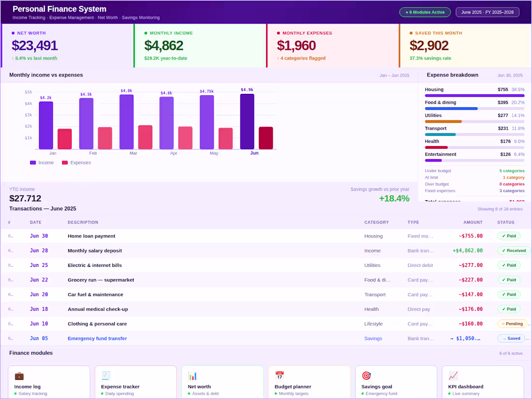Open the KPI dashboard trend chart icon

[x=453, y=376]
